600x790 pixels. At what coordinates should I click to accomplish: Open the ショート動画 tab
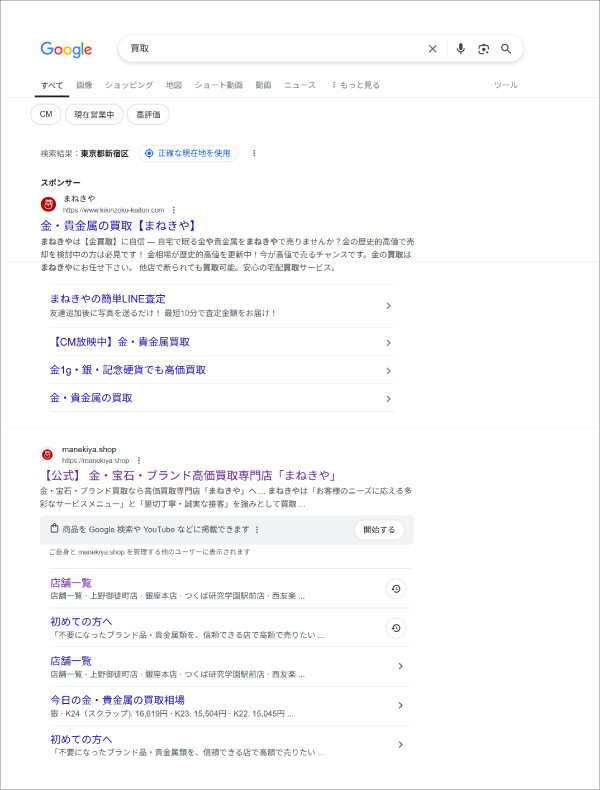point(219,85)
